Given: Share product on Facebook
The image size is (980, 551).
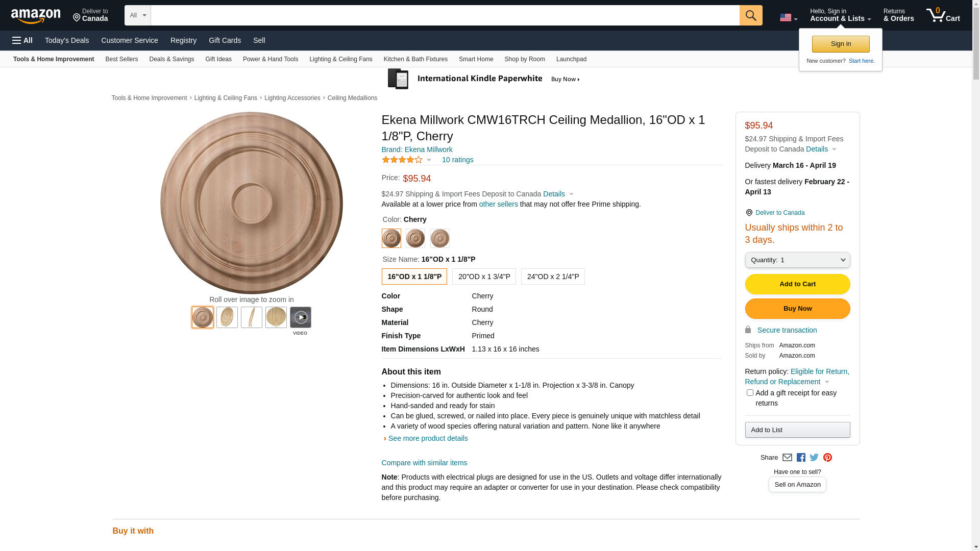Looking at the screenshot, I should pos(801,458).
